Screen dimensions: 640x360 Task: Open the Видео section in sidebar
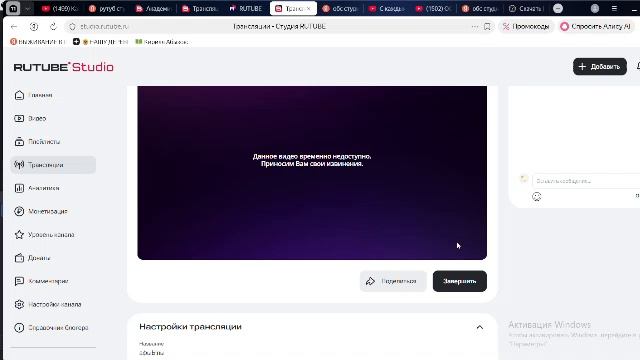pos(31,118)
